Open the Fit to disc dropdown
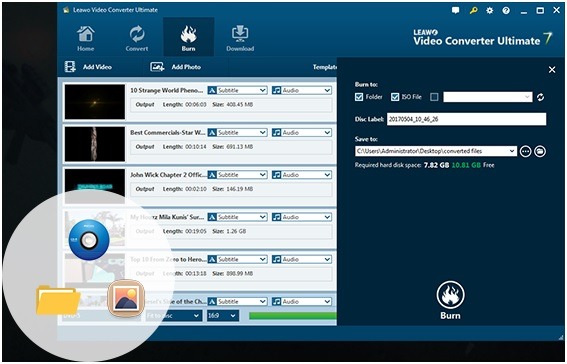 [173, 316]
